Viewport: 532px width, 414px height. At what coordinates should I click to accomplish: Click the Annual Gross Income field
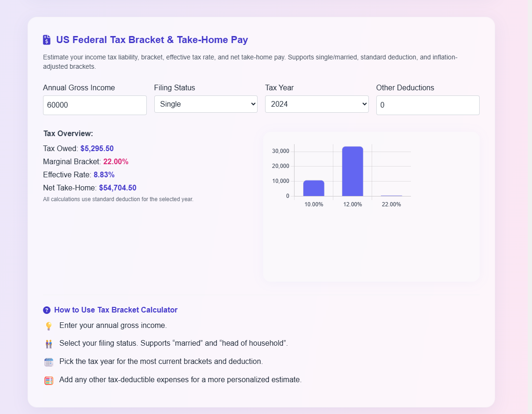click(94, 105)
